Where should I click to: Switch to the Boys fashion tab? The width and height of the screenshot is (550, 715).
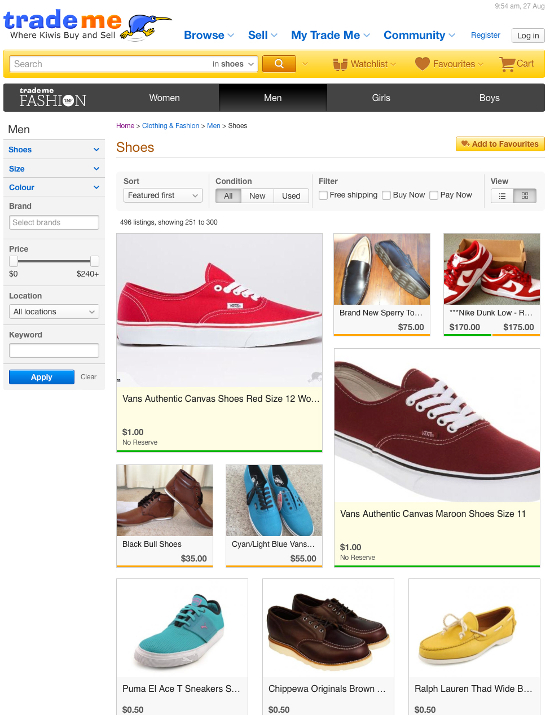489,98
